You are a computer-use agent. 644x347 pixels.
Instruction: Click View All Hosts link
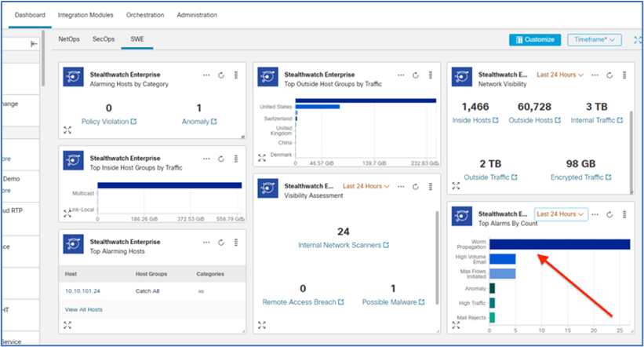tap(84, 309)
